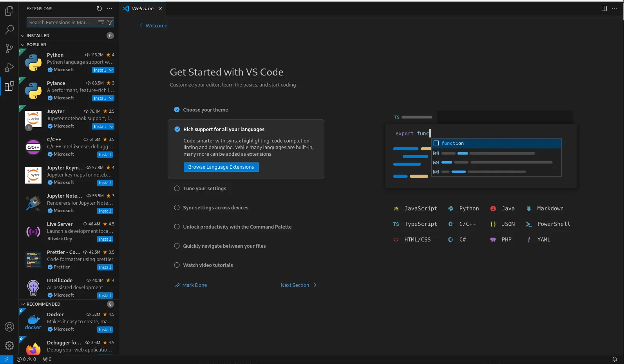Click the Prettier extension icon
624x364 pixels.
pos(33,260)
